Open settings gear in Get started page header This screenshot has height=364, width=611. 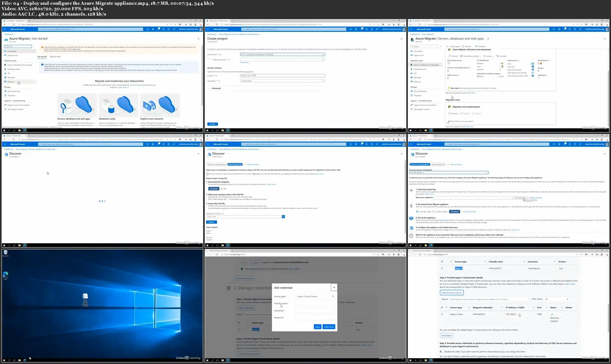tap(164, 29)
